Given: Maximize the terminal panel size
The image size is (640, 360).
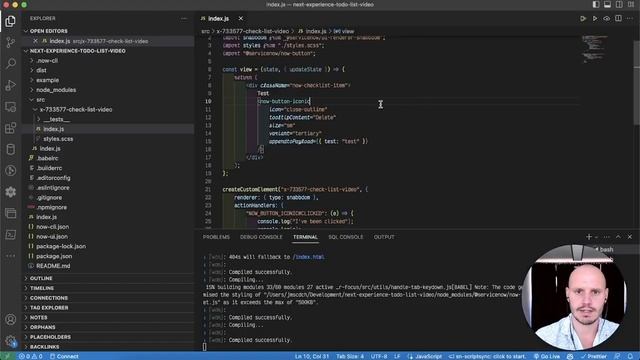Looking at the screenshot, I should click(618, 237).
